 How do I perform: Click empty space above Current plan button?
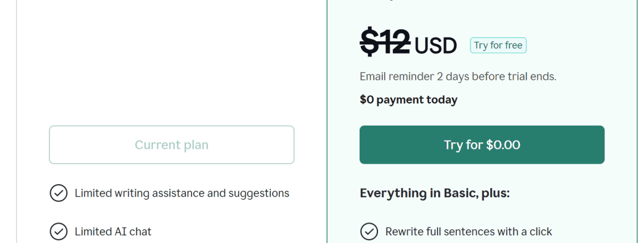pos(172,71)
